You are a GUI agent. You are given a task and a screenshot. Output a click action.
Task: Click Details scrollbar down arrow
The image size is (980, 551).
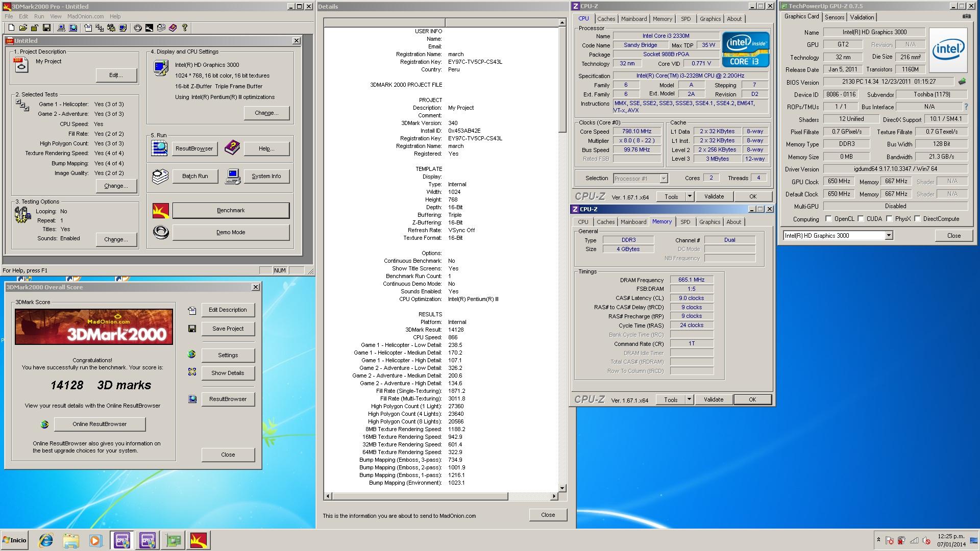[562, 488]
